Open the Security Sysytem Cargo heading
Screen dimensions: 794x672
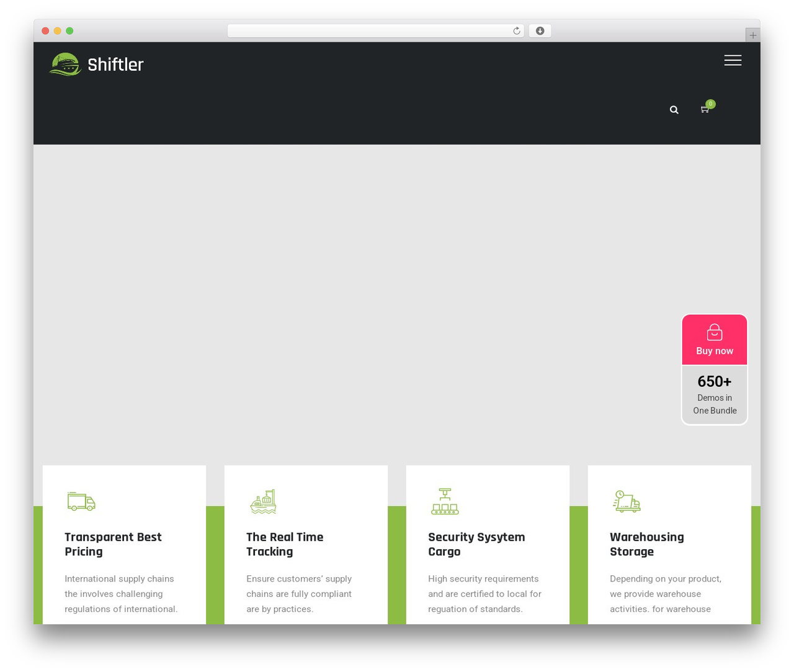[476, 544]
